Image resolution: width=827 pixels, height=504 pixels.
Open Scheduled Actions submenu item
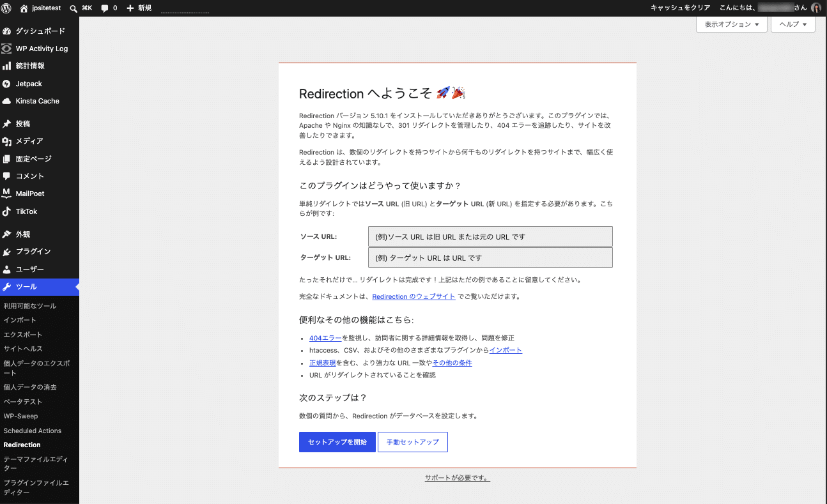tap(33, 431)
